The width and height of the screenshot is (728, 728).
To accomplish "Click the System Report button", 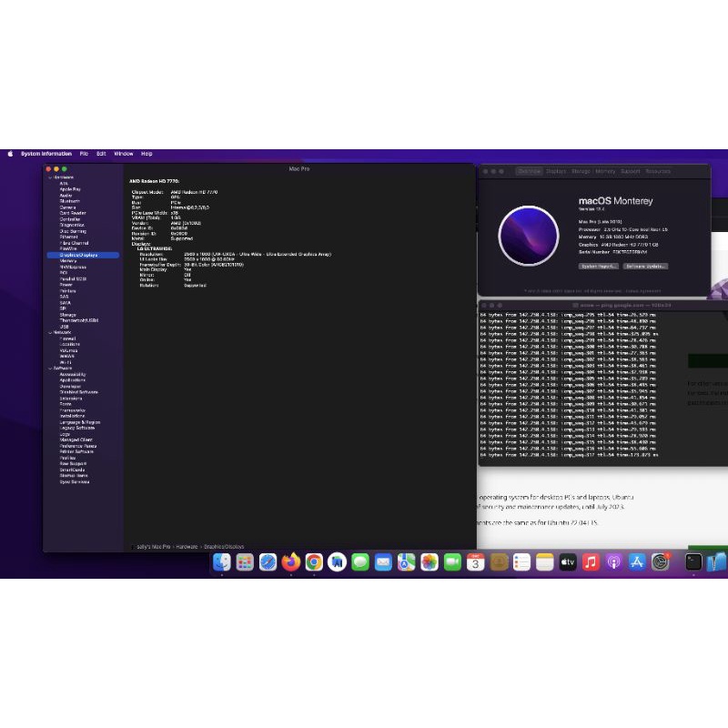I will coord(598,266).
